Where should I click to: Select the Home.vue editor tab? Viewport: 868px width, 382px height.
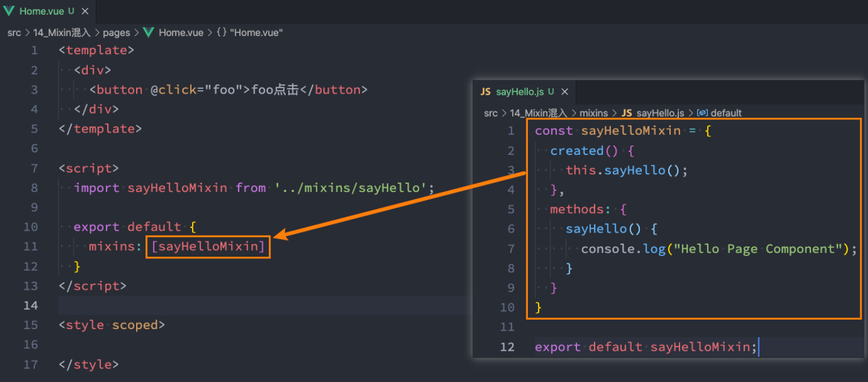click(x=47, y=11)
